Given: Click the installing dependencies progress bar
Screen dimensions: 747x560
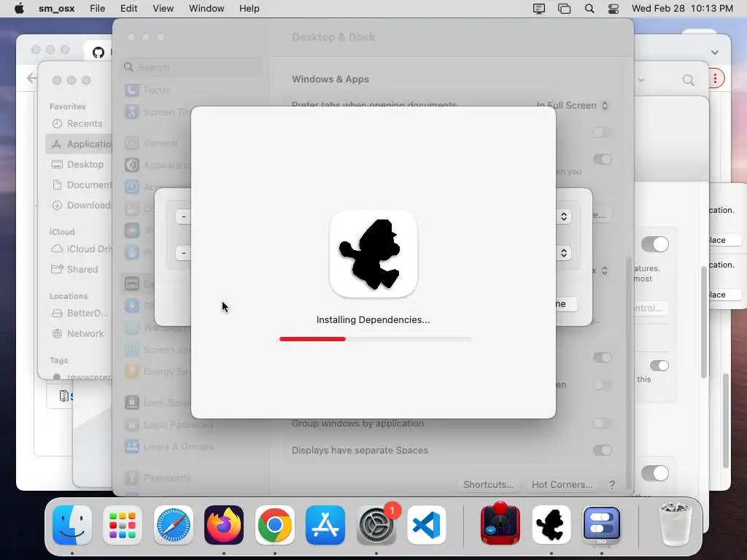Looking at the screenshot, I should (375, 339).
